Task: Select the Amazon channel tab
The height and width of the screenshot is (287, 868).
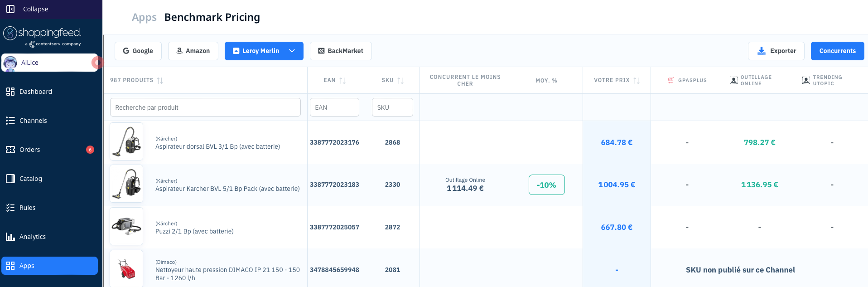Action: (193, 51)
